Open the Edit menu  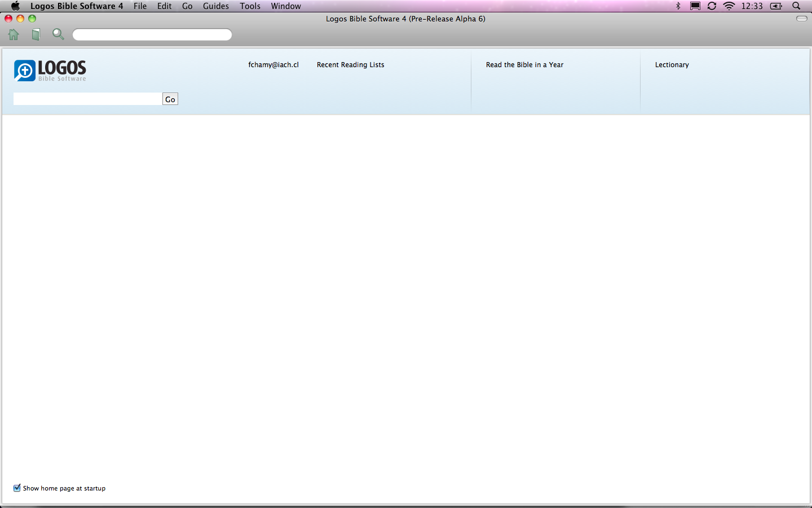[164, 6]
